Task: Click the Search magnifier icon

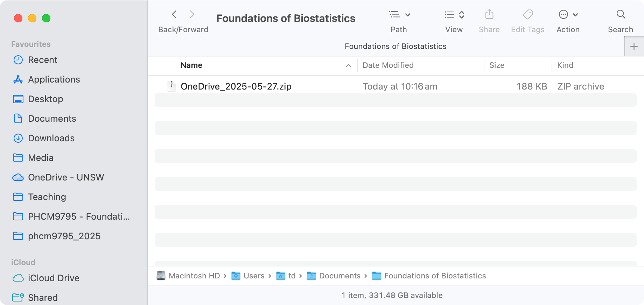Action: pyautogui.click(x=621, y=15)
